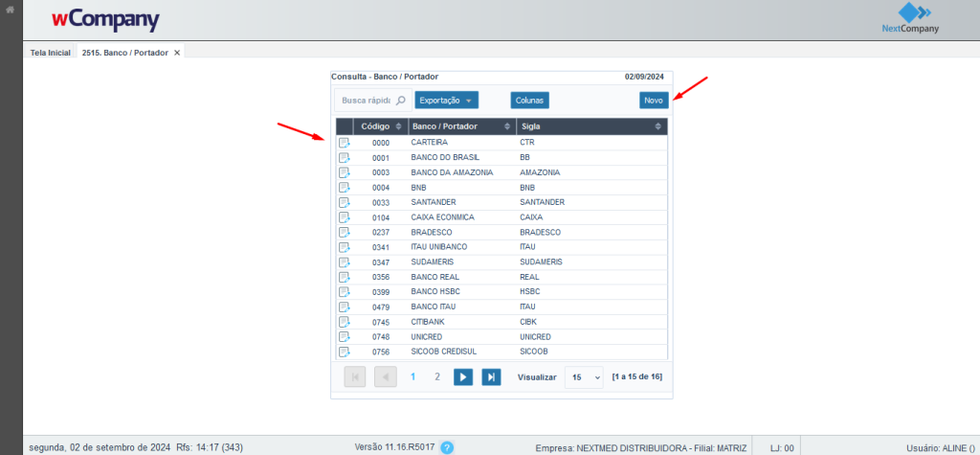Jump to last page arrow
This screenshot has height=455, width=980.
coord(491,377)
